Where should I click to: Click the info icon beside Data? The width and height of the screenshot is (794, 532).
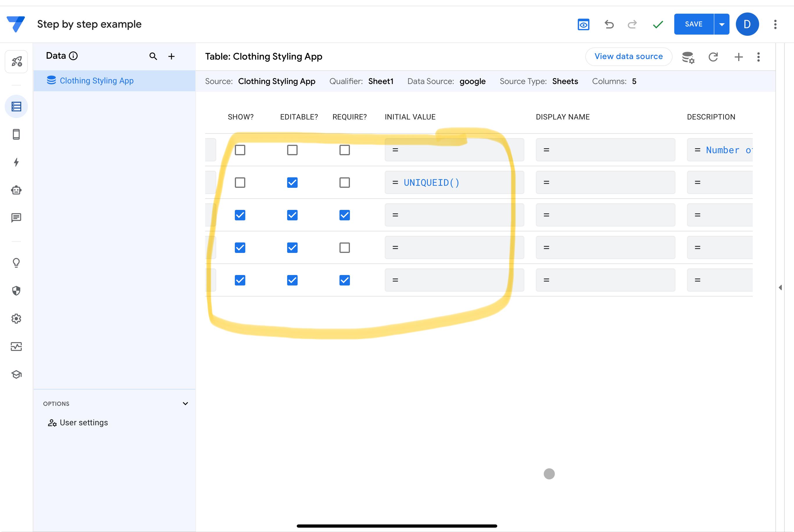73,56
